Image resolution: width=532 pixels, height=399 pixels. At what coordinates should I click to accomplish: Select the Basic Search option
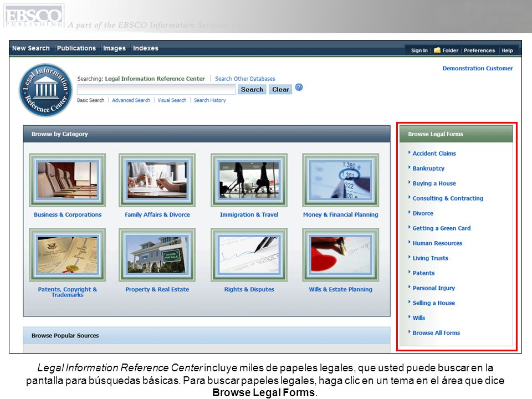(90, 100)
